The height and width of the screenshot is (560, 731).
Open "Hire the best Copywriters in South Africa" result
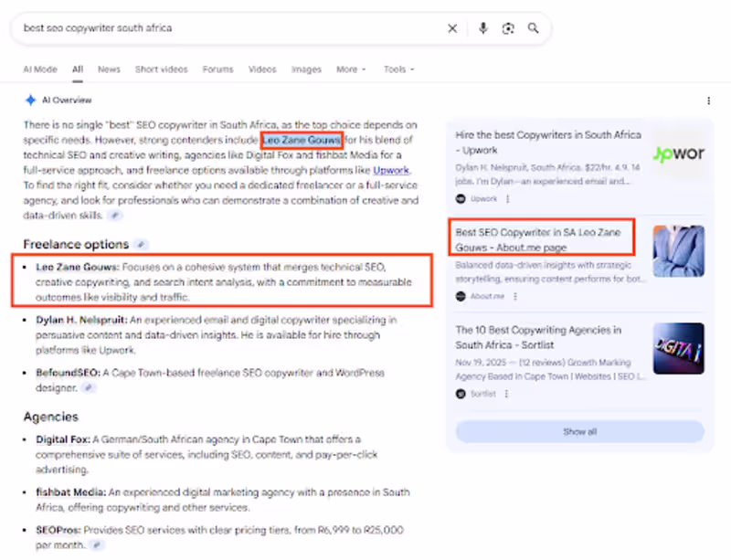point(548,143)
